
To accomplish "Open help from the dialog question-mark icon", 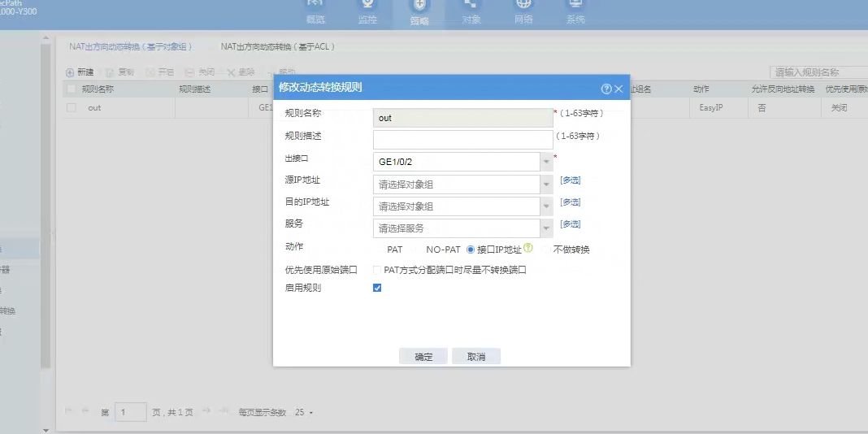I will 607,89.
